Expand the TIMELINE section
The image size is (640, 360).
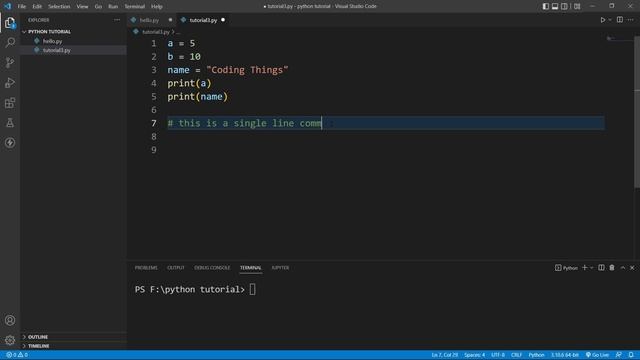click(x=39, y=346)
